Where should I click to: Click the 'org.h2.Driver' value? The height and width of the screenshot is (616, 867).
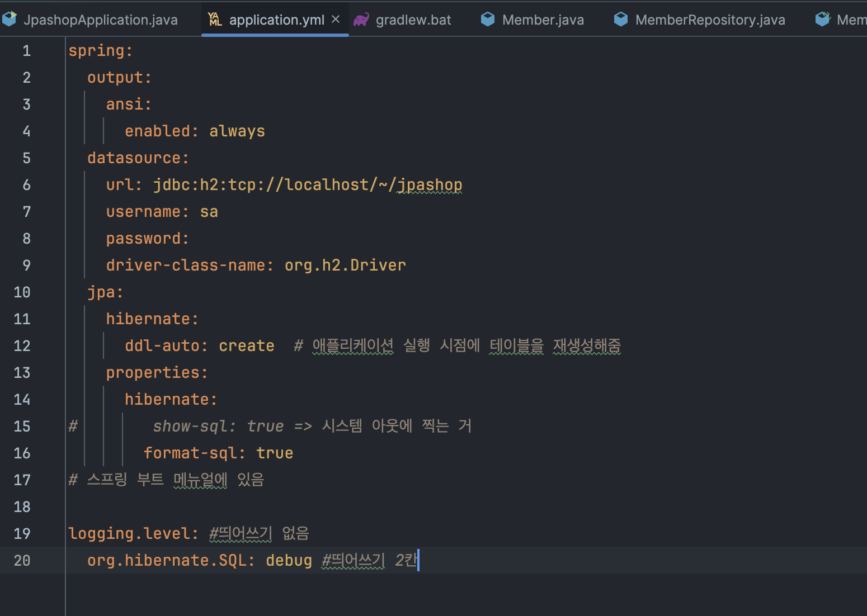point(345,266)
